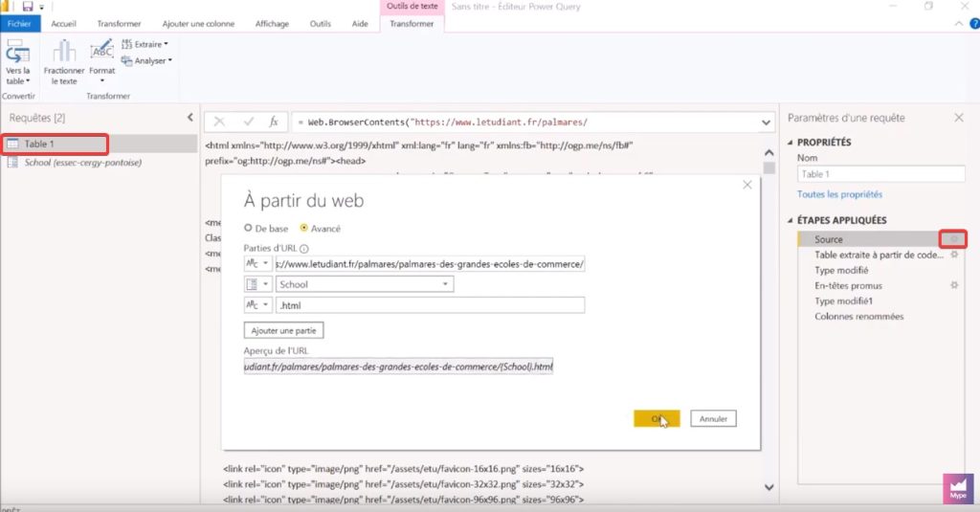The width and height of the screenshot is (980, 512).
Task: Open the Outils tab
Action: [320, 24]
